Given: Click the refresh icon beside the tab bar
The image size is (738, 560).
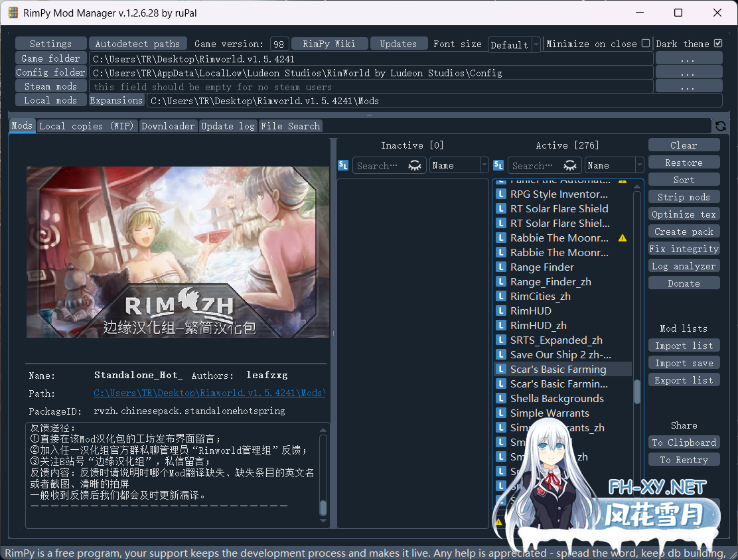Looking at the screenshot, I should pos(720,126).
